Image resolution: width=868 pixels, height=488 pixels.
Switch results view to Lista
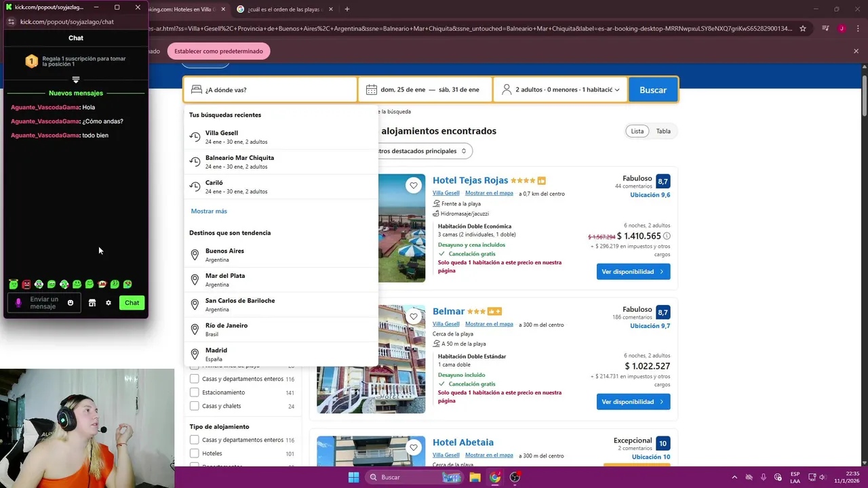click(x=637, y=131)
